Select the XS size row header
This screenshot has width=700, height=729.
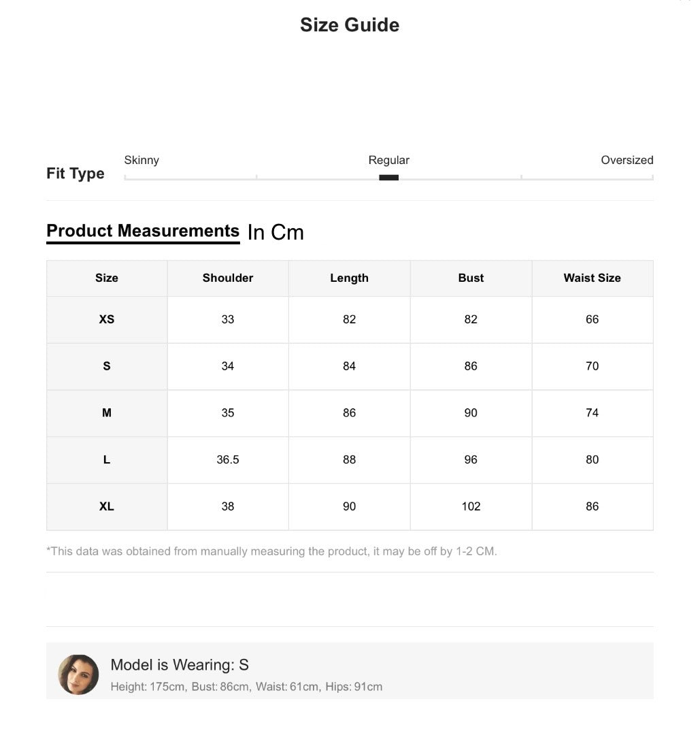[x=107, y=319]
